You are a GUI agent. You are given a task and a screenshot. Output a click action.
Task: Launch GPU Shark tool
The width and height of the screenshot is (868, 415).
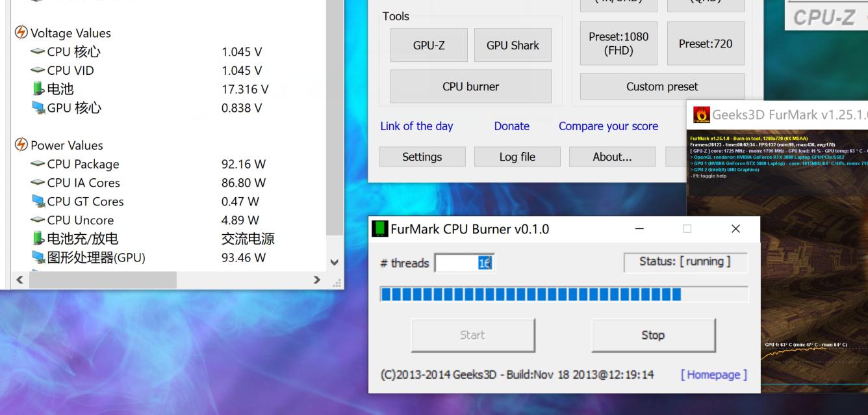click(x=513, y=45)
